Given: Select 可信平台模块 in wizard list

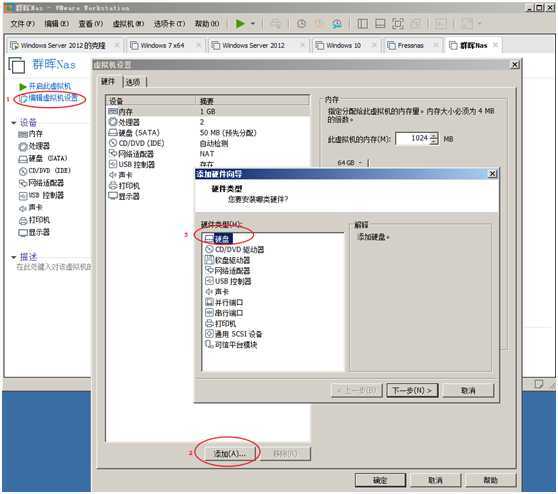Looking at the screenshot, I should point(231,345).
